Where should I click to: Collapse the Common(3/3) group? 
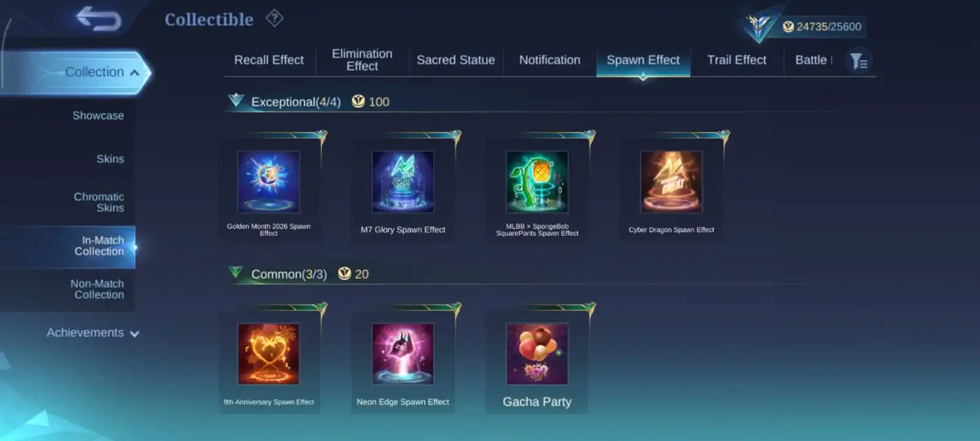coord(236,273)
